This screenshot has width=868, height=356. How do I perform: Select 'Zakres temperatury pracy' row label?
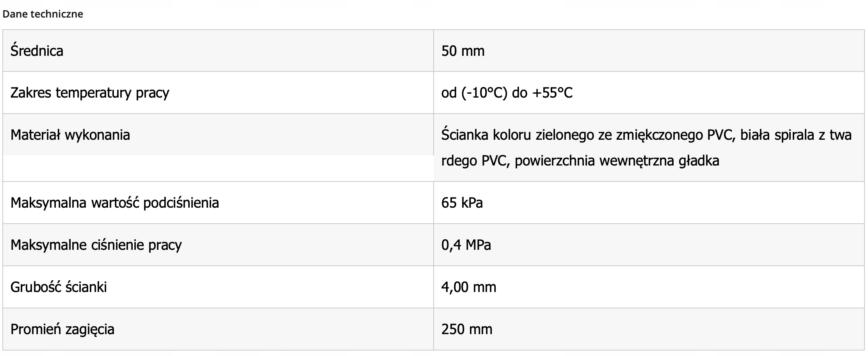pos(90,93)
